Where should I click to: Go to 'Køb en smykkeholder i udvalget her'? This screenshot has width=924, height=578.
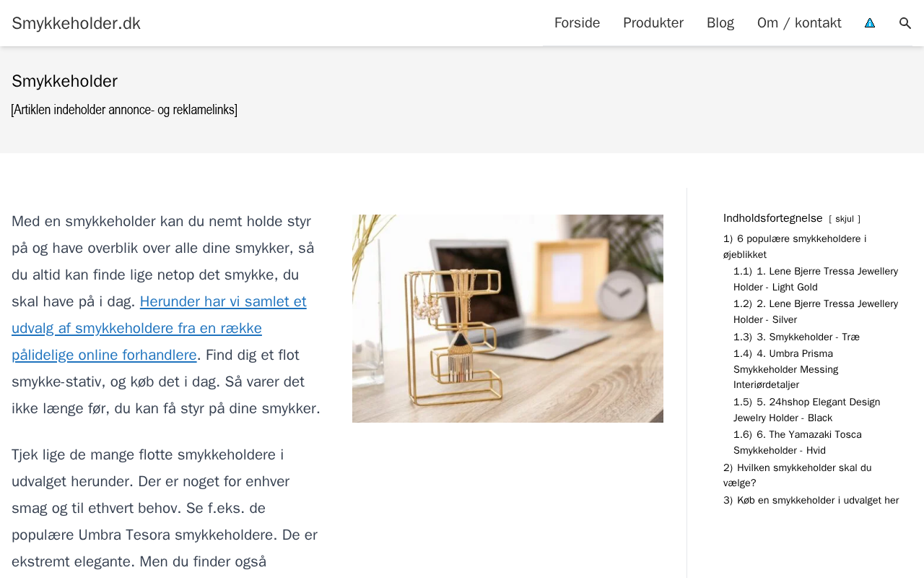tap(811, 500)
